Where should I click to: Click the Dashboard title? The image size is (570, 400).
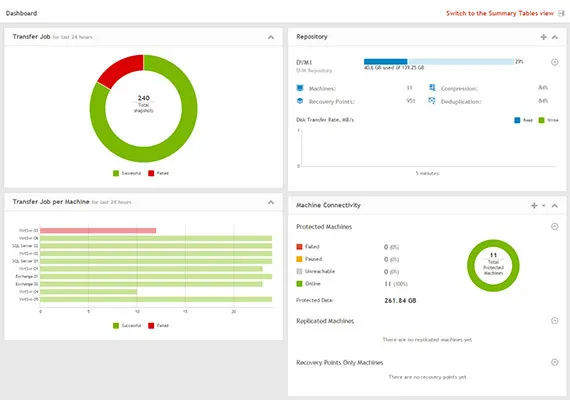(21, 13)
